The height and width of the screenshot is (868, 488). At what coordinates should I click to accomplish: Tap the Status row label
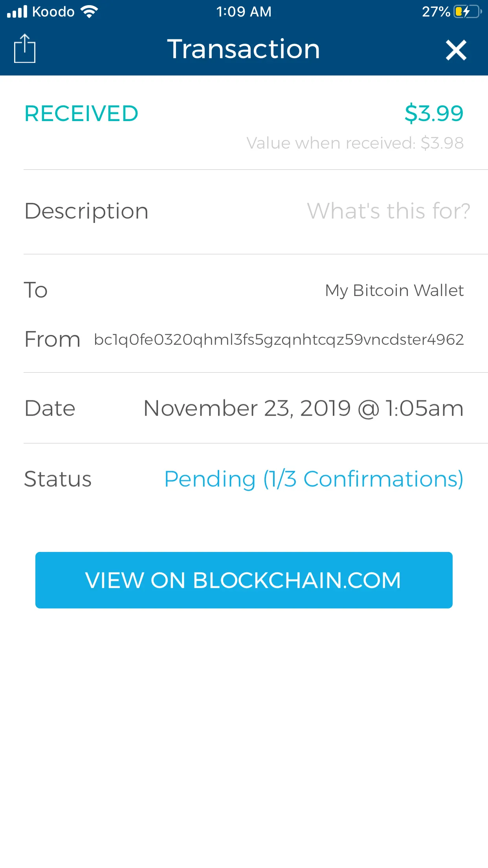(58, 479)
